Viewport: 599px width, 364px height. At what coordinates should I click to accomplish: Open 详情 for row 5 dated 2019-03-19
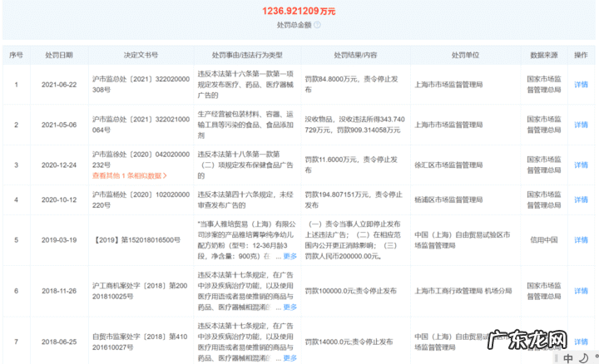pyautogui.click(x=581, y=240)
